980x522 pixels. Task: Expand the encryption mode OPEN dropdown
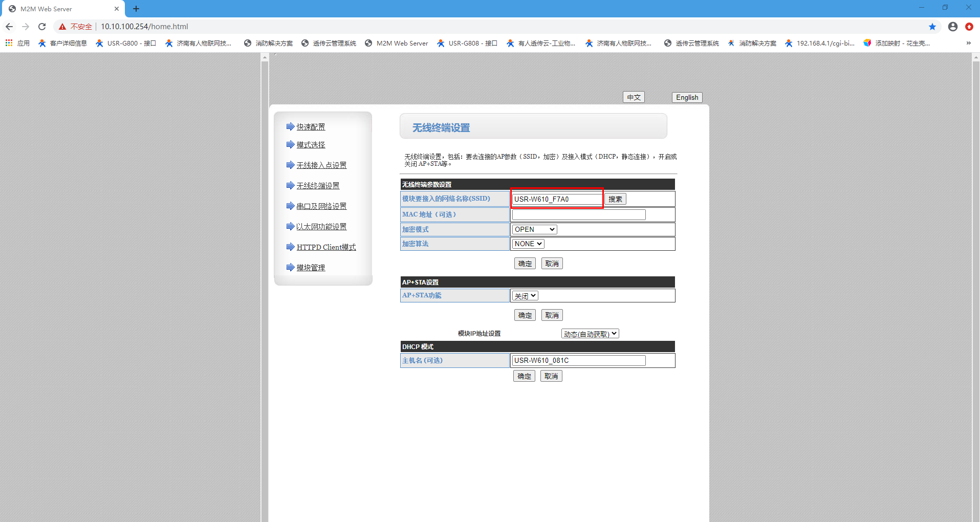tap(534, 229)
